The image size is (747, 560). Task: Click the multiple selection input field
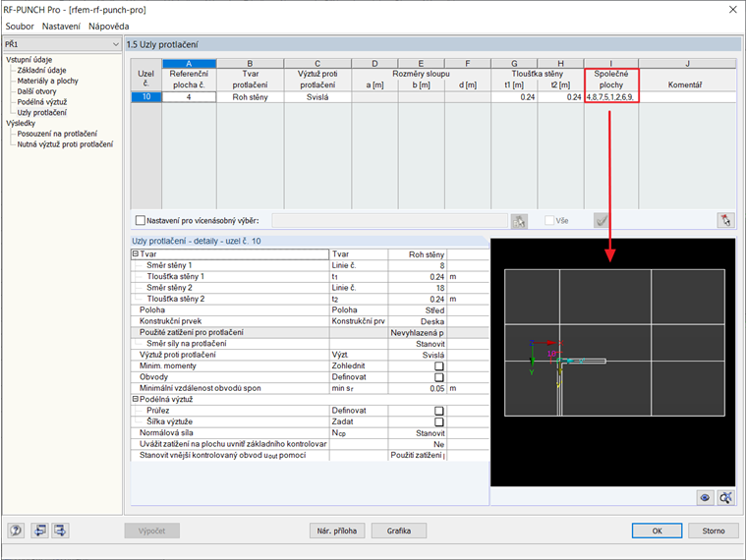389,220
